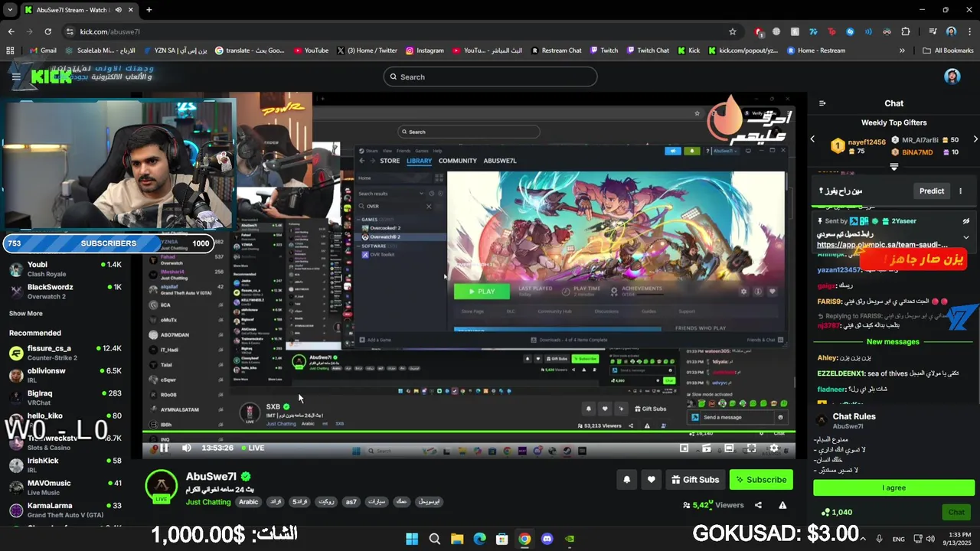This screenshot has height=551, width=980.
Task: Open Shazam extension icon
Action: click(850, 31)
